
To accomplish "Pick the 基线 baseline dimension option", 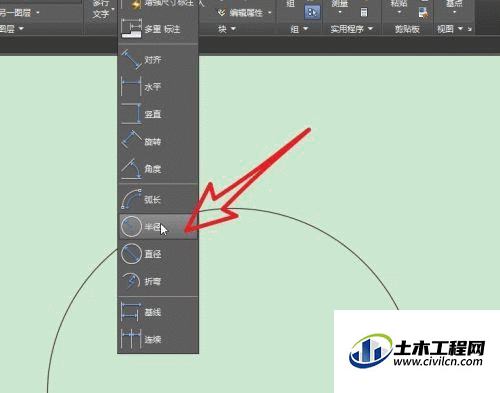I will pyautogui.click(x=158, y=312).
